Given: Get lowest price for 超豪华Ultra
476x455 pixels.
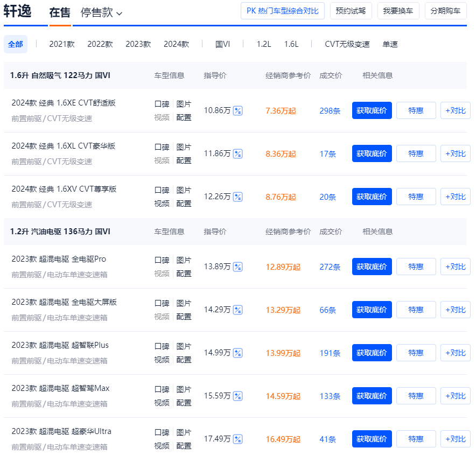Looking at the screenshot, I should tap(372, 439).
